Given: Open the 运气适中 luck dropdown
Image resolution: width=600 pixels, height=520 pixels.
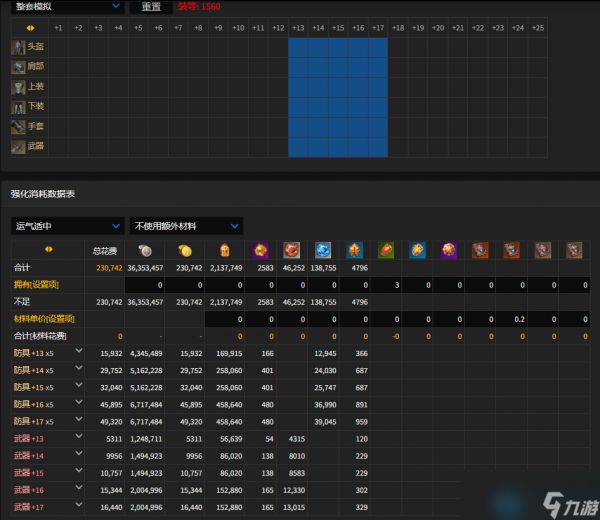Looking at the screenshot, I should (67, 226).
